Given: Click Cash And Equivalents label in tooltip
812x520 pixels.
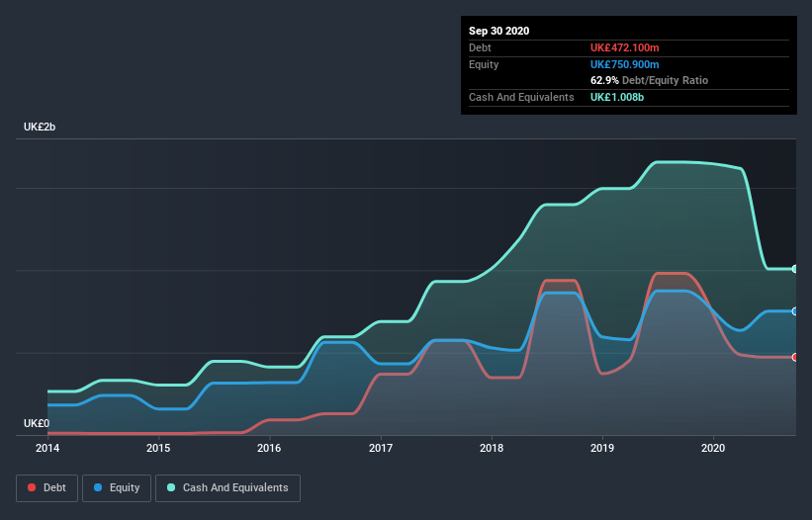Looking at the screenshot, I should (x=521, y=97).
